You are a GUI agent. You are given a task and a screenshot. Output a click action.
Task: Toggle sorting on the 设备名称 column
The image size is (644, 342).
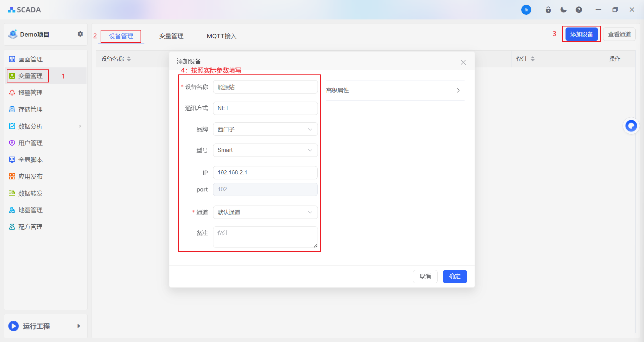point(128,59)
